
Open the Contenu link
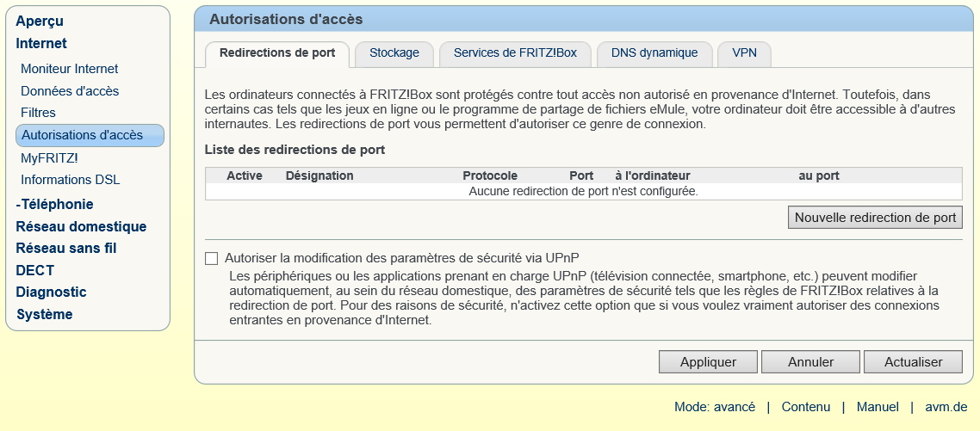[x=806, y=407]
